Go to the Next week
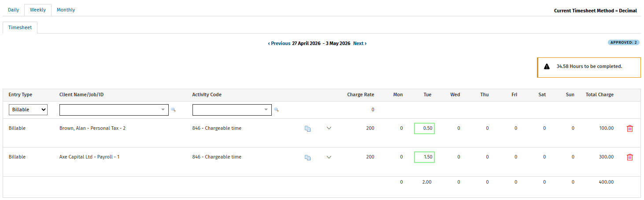Image resolution: width=644 pixels, height=200 pixels. 360,44
